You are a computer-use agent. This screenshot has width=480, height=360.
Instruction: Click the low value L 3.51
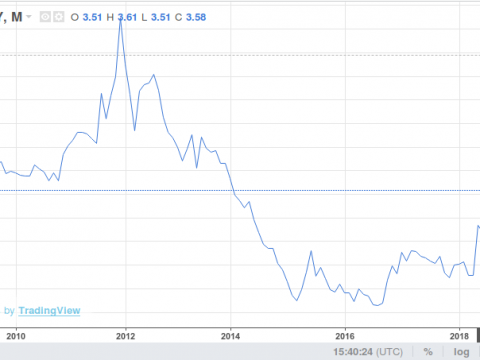[x=155, y=17]
